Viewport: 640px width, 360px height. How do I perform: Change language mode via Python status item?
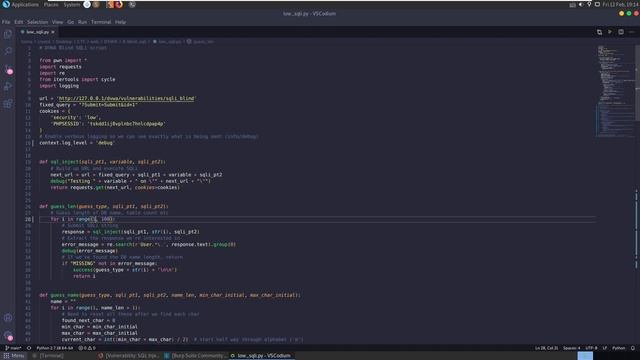[618, 348]
